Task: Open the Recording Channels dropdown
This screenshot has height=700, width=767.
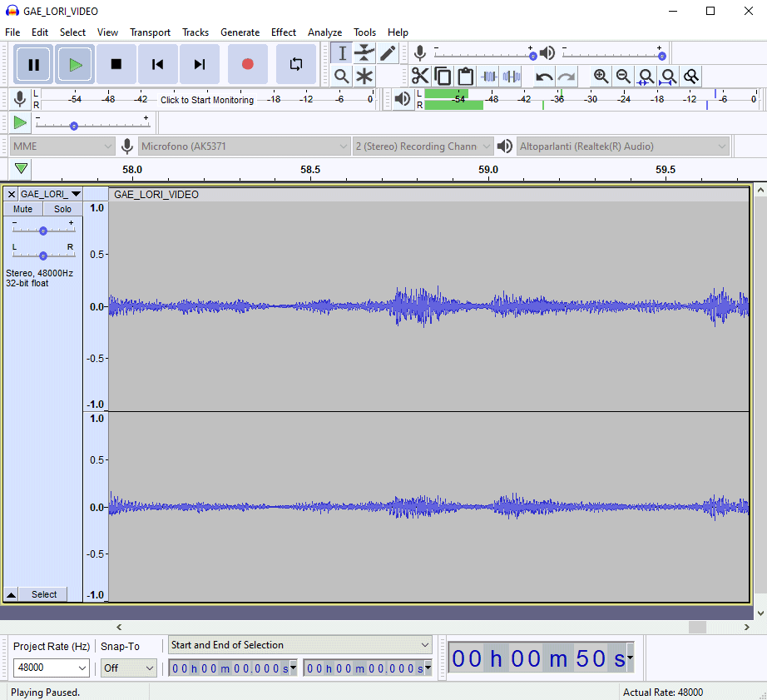Action: tap(423, 146)
